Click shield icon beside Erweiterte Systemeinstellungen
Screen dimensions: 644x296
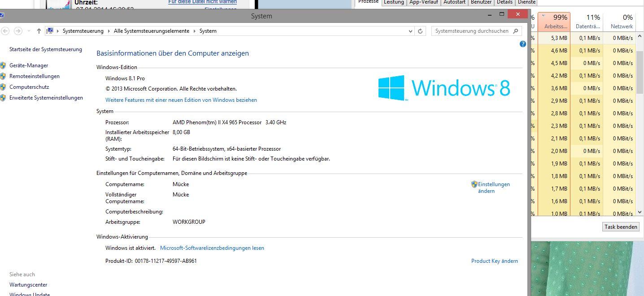point(3,98)
